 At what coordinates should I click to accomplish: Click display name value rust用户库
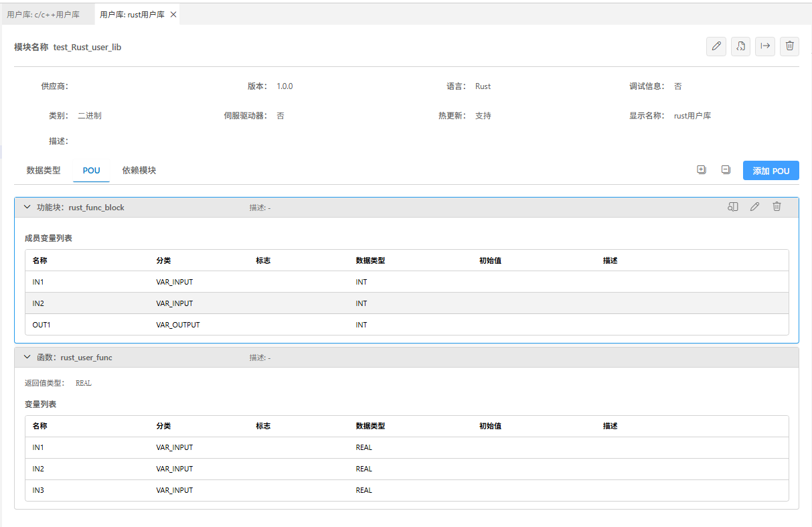[x=692, y=116]
